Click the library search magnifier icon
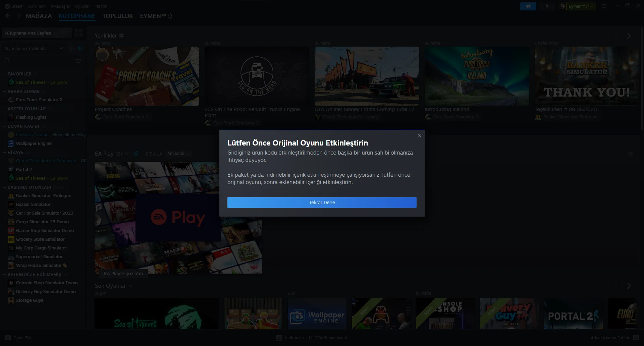644x346 pixels. click(7, 61)
